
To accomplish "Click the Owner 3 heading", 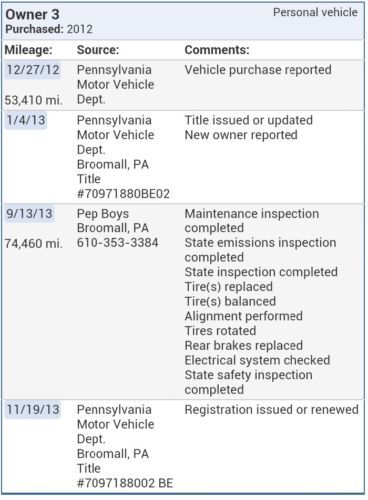I will [32, 14].
